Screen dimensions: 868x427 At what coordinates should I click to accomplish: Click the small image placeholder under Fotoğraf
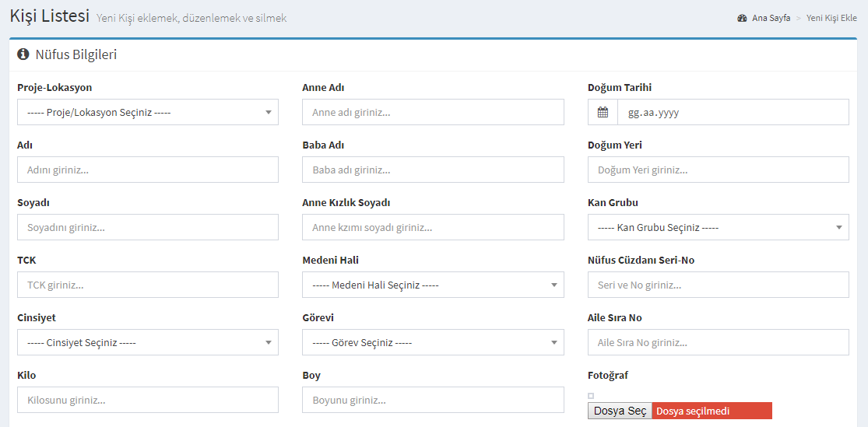coord(591,395)
